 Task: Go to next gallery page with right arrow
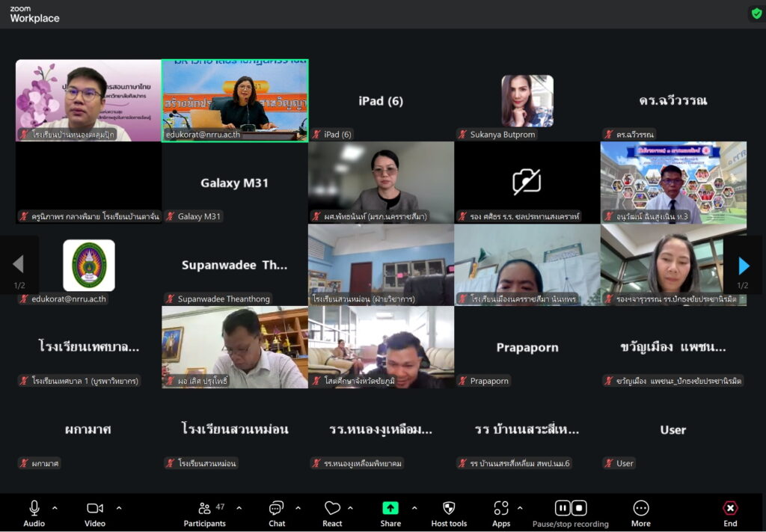pyautogui.click(x=743, y=265)
